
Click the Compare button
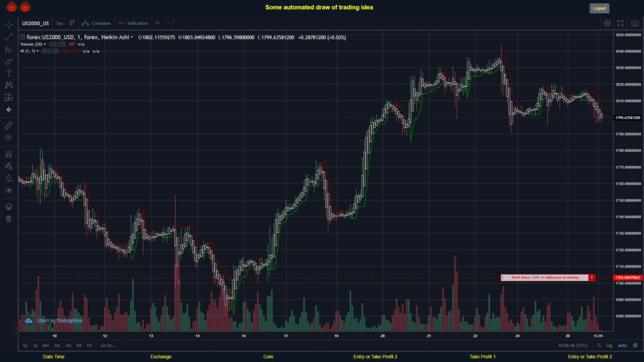96,23
